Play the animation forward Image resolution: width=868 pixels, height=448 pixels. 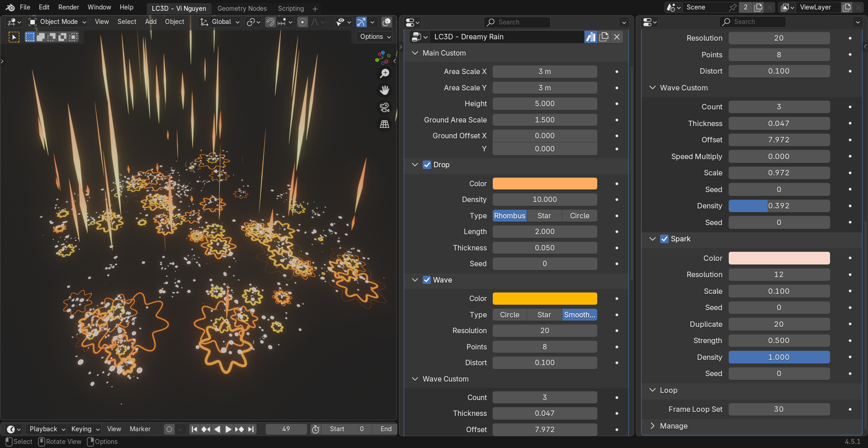[228, 429]
